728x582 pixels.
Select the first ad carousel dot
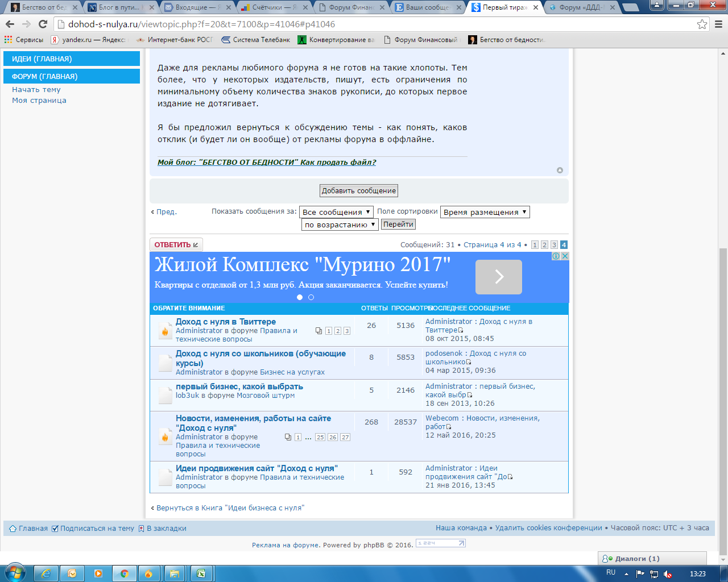(300, 297)
